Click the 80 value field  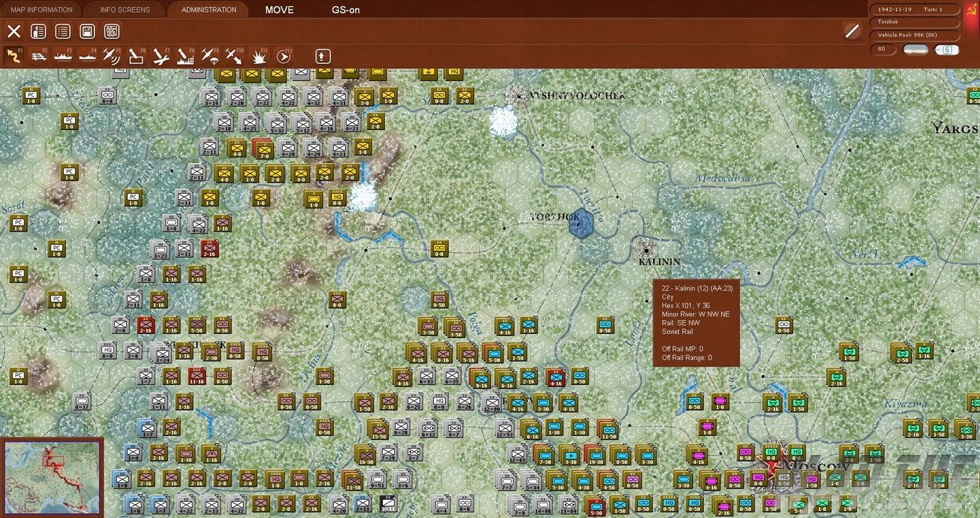point(883,50)
